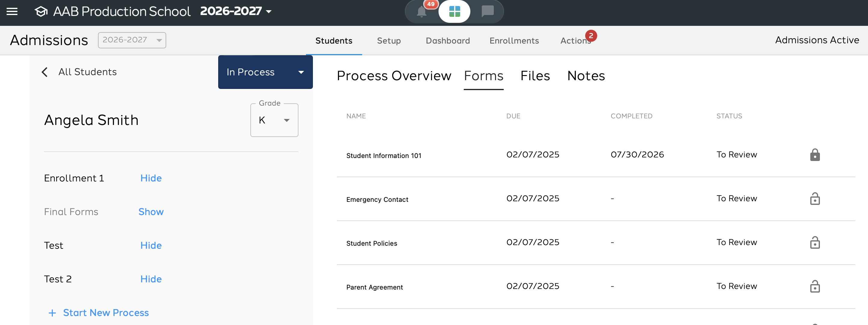Go back using All Students arrow

44,72
